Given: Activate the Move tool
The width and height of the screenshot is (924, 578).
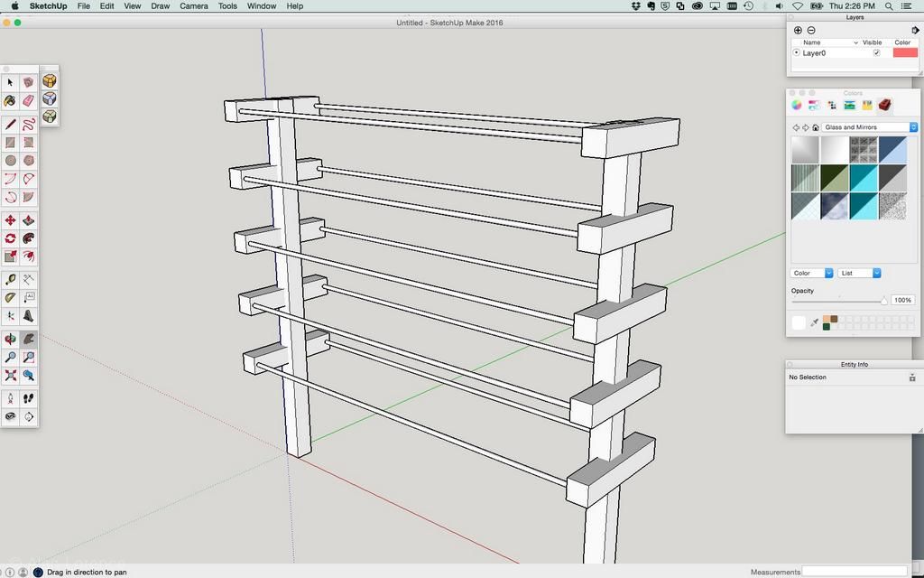Looking at the screenshot, I should point(10,220).
